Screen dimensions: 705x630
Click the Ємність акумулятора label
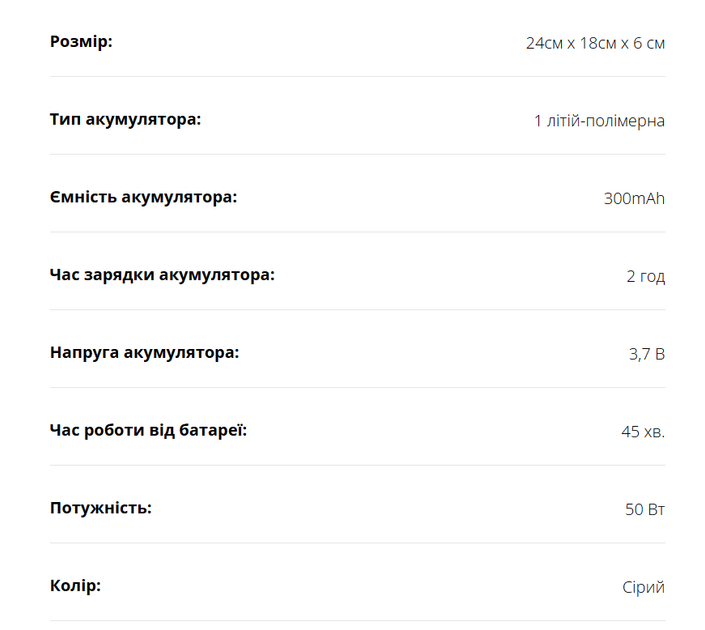(143, 197)
